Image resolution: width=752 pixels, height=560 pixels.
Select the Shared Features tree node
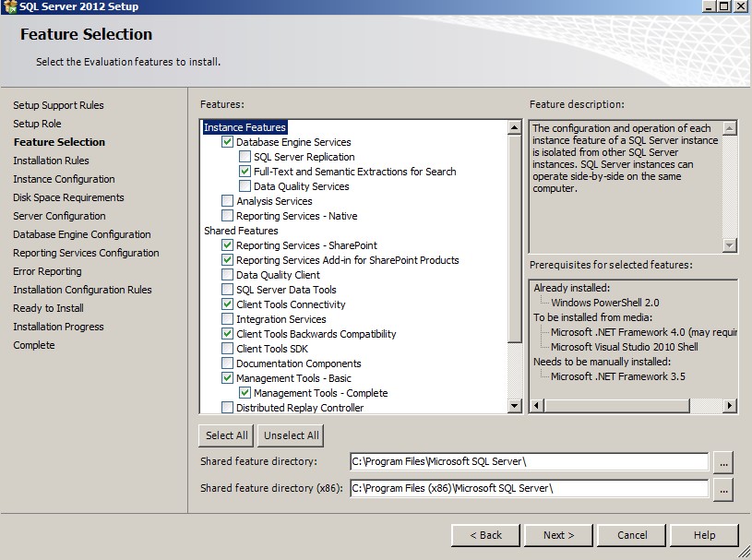click(x=241, y=231)
